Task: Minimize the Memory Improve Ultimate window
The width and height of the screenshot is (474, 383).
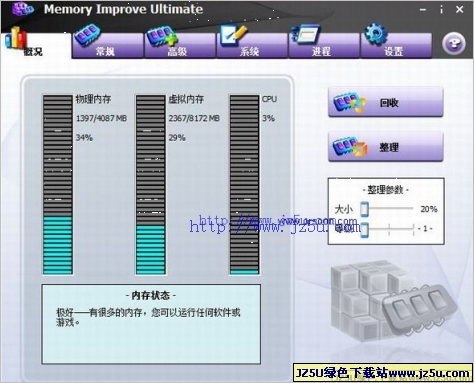Action: click(423, 10)
